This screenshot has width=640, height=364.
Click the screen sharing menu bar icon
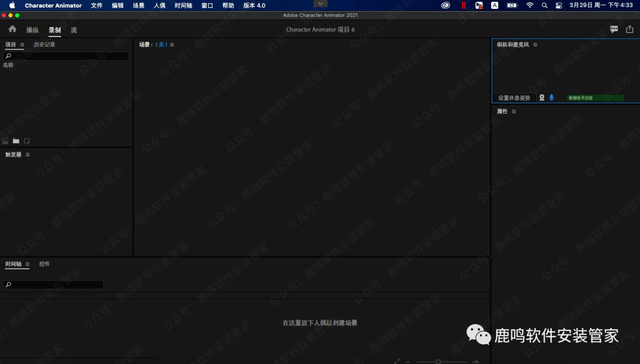pyautogui.click(x=479, y=5)
